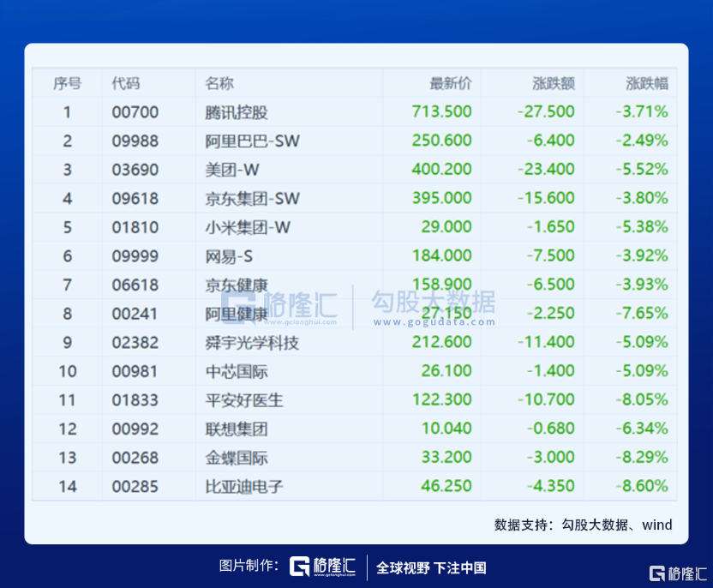Viewport: 713px width, 588px height.
Task: Click percentage -8.05%
Action: point(642,399)
